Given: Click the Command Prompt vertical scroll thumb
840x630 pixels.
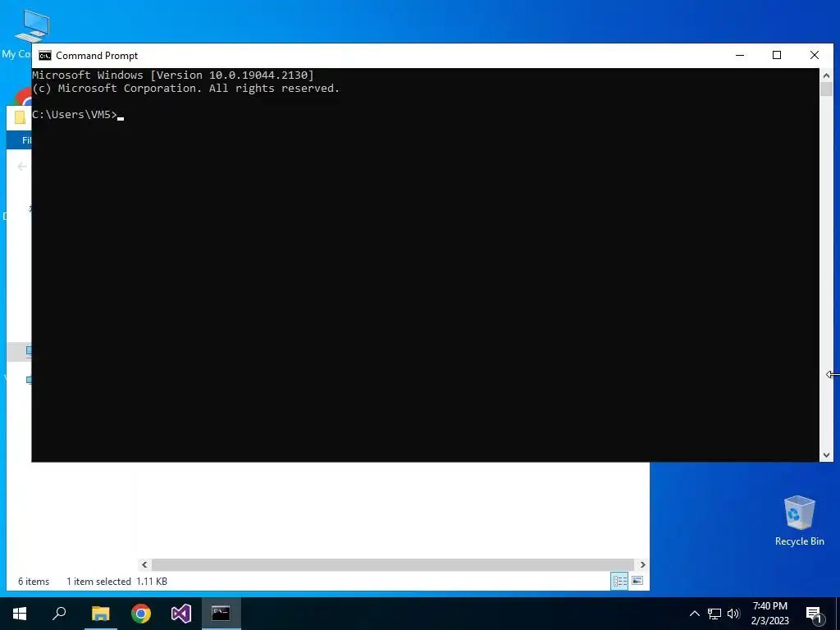Looking at the screenshot, I should [x=826, y=89].
